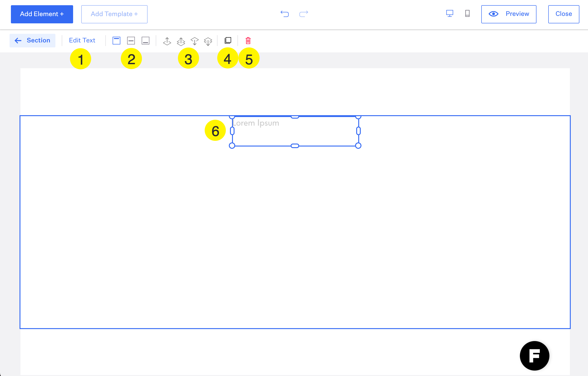The height and width of the screenshot is (376, 588).
Task: Go back to Section level
Action: [x=32, y=41]
